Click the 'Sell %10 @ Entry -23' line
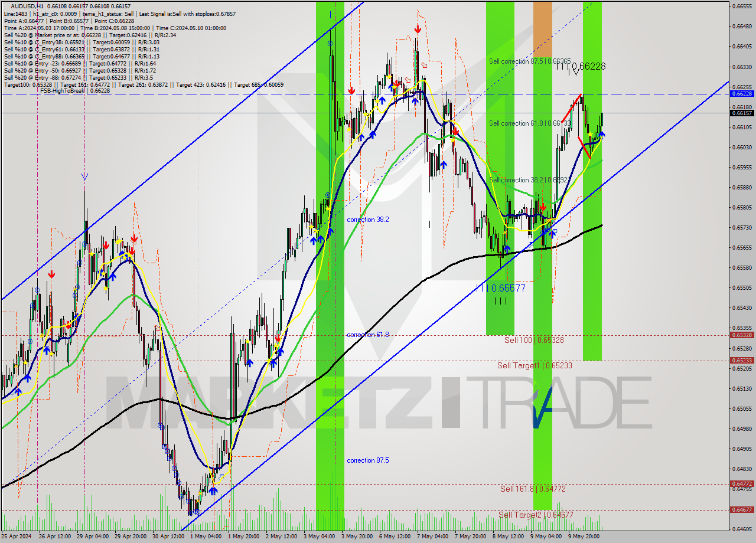Screen dimensions: 756x543 [x=80, y=63]
